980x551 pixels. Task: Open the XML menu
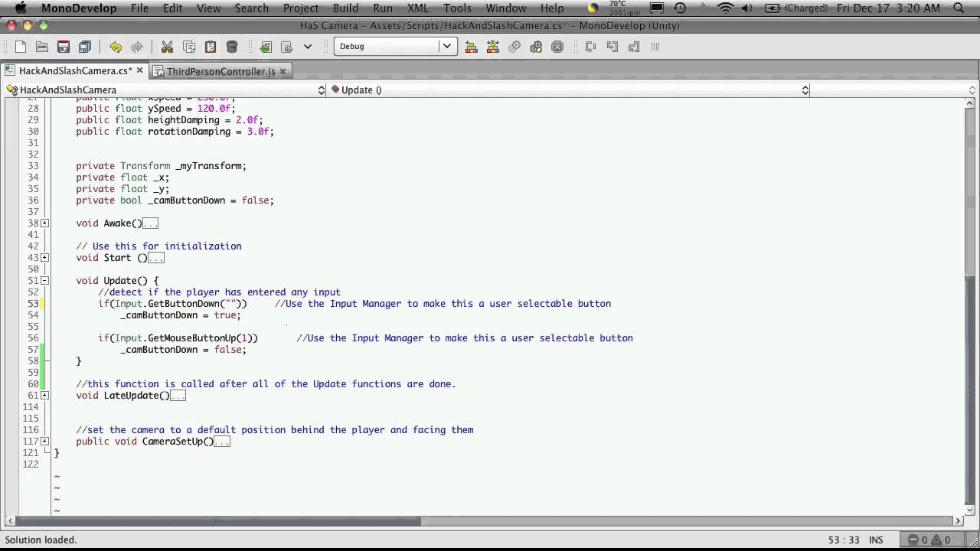418,8
